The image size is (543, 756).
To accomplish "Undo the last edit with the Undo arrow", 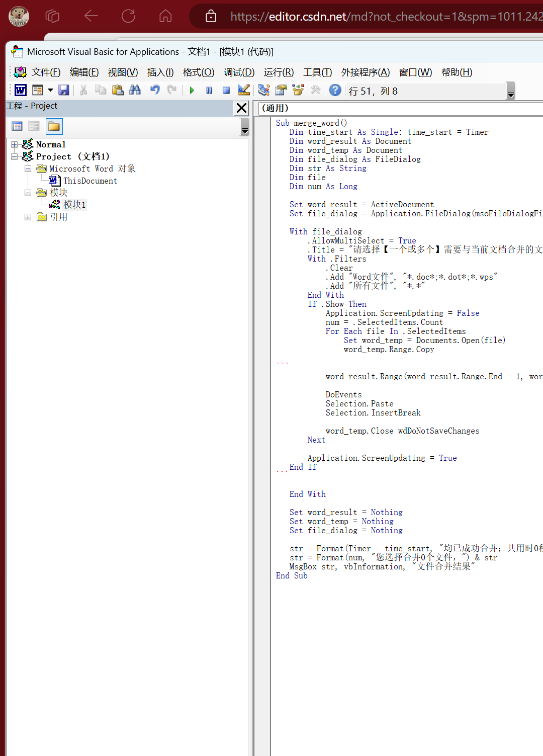I will coord(155,90).
